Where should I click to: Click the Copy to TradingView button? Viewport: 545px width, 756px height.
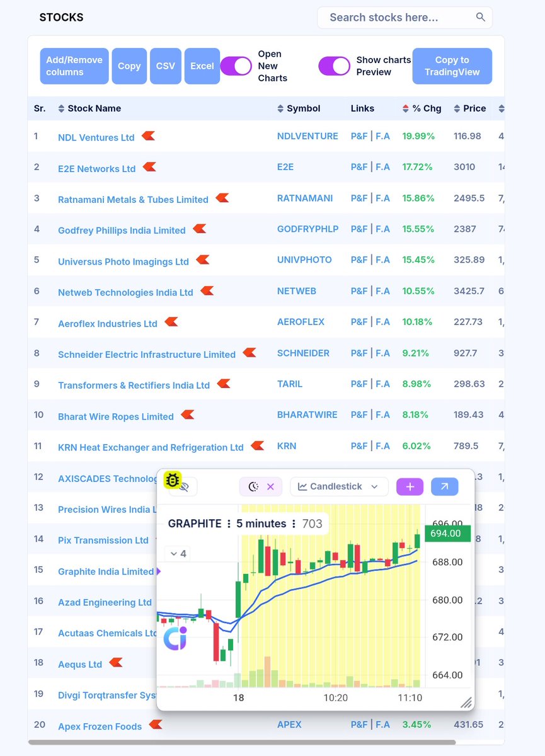(452, 66)
